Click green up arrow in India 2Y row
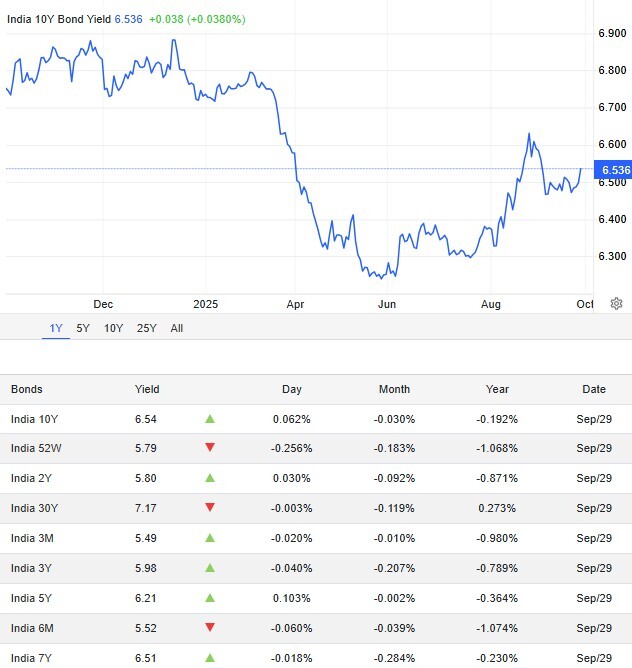The width and height of the screenshot is (632, 668). pyautogui.click(x=210, y=479)
